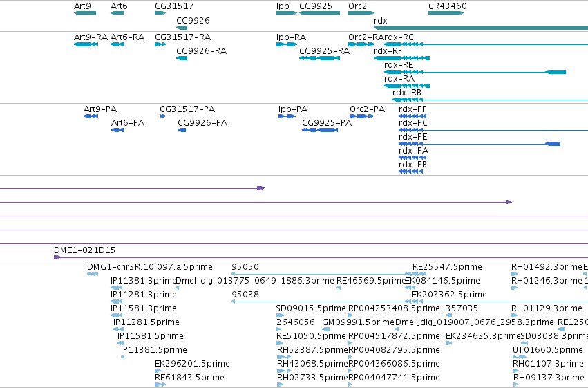
Task: Select the Art9-PA protein label
Action: click(x=100, y=109)
